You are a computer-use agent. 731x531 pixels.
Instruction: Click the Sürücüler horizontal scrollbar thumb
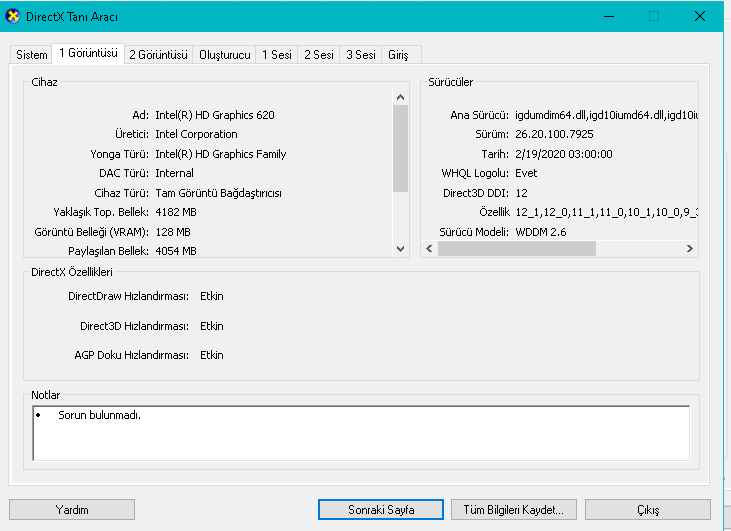(x=517, y=248)
